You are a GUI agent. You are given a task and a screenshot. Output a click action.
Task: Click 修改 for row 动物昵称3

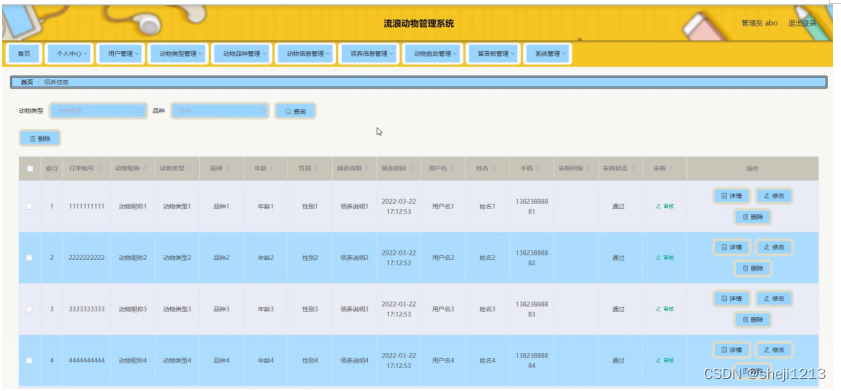[774, 298]
